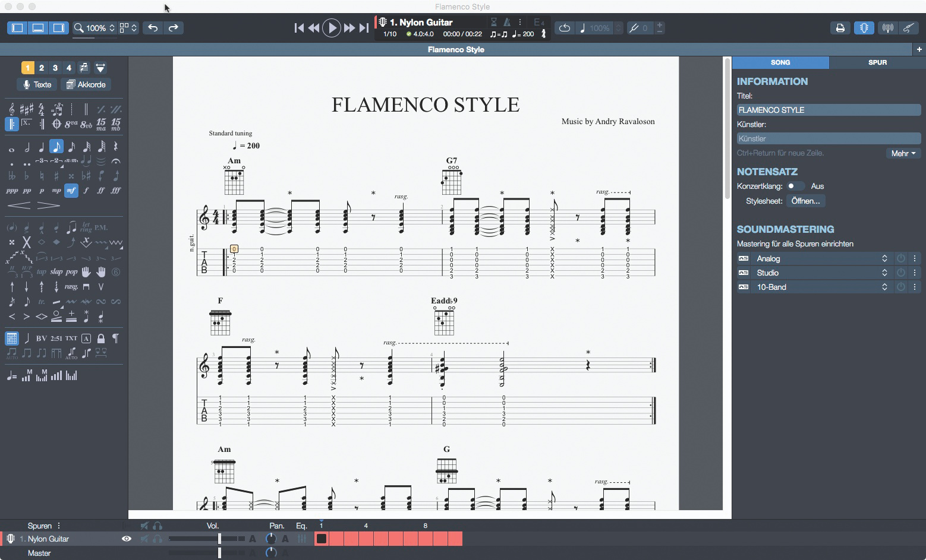Click the Akkorde button
Viewport: 926px width, 560px height.
pos(87,84)
